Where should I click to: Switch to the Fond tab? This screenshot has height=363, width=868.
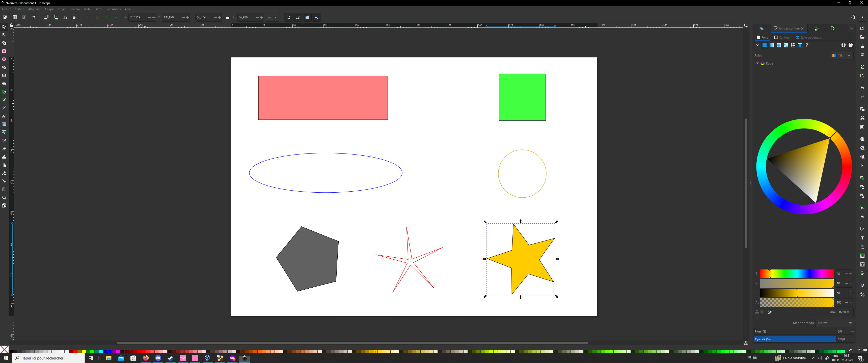pos(763,37)
